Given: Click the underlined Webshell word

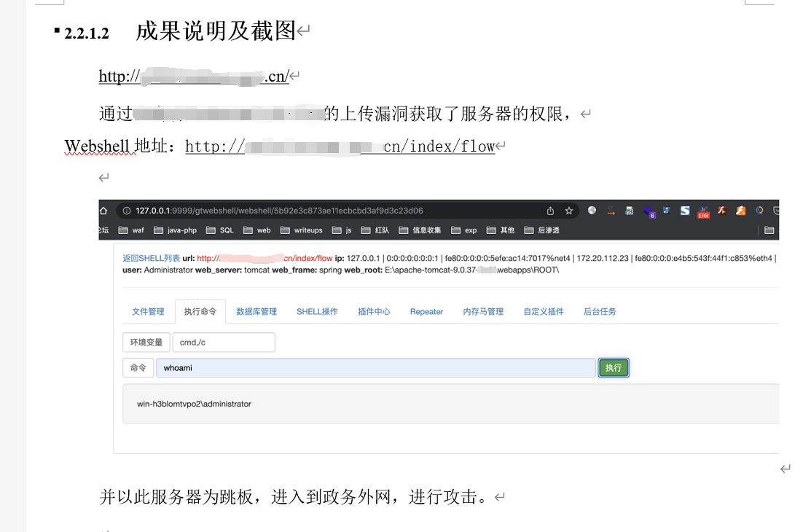Looking at the screenshot, I should tap(97, 146).
